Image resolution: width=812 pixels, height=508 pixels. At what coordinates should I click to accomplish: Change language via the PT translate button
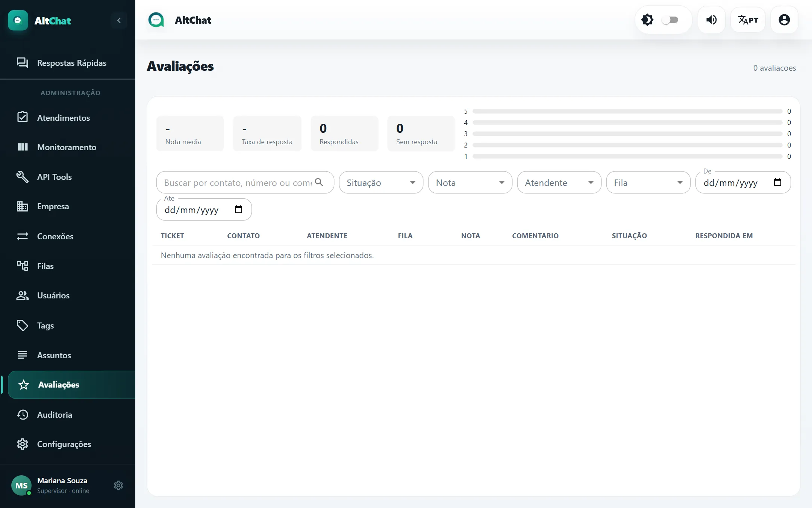748,20
